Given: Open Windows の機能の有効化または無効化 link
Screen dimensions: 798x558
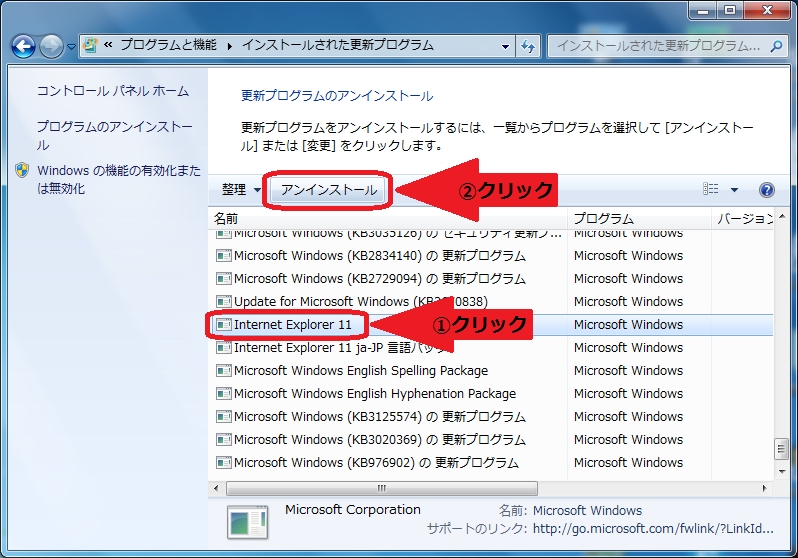Looking at the screenshot, I should pos(119,179).
